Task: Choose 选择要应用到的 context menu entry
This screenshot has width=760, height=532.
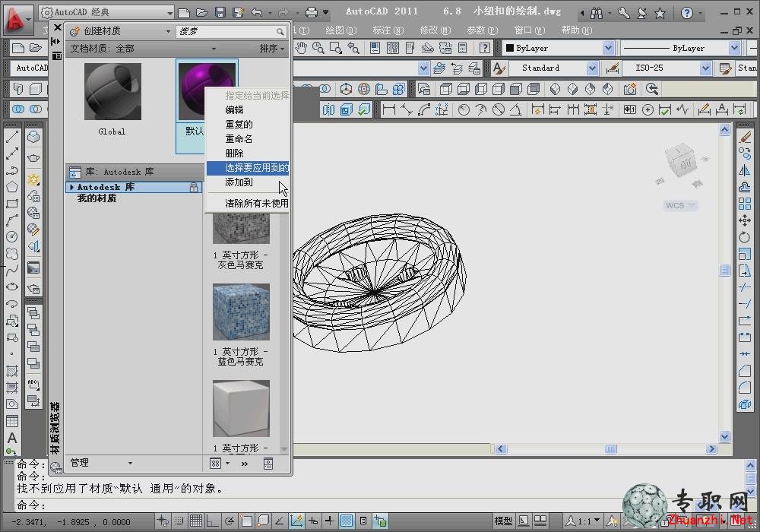Action: [x=248, y=168]
